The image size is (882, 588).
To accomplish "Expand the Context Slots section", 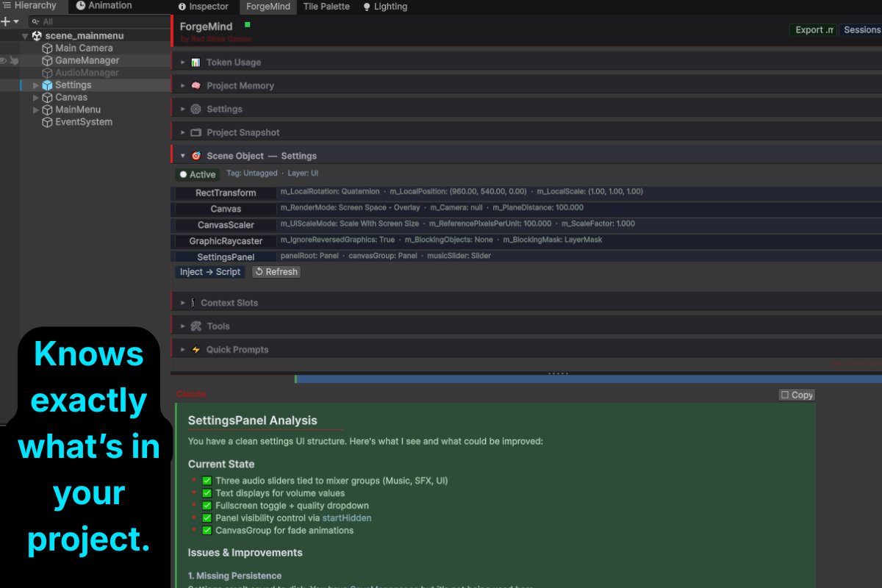I will pyautogui.click(x=184, y=303).
